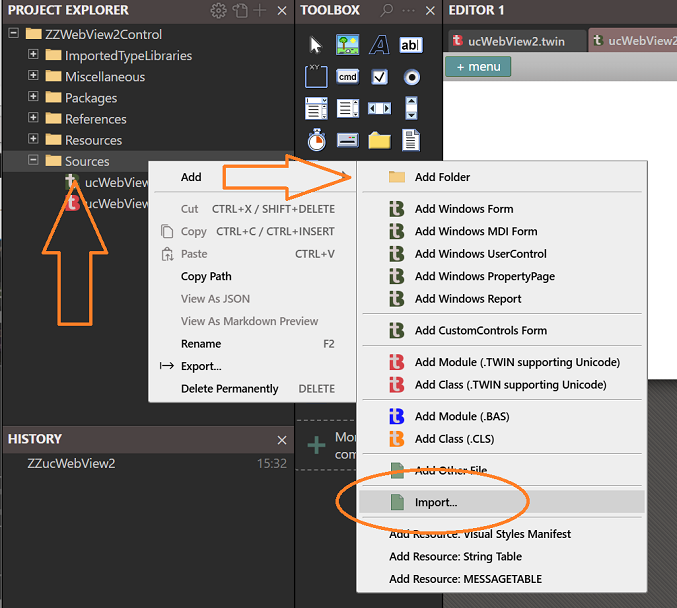Choose Import... from the Add submenu

(x=436, y=502)
